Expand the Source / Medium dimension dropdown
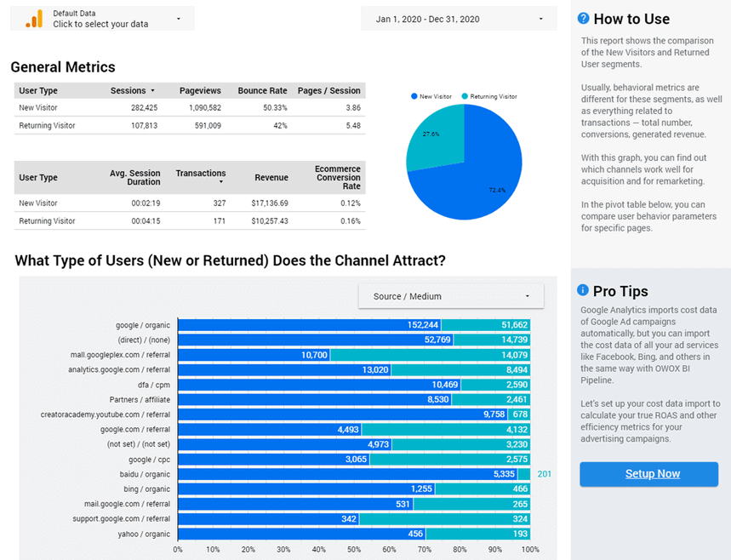 click(x=451, y=296)
